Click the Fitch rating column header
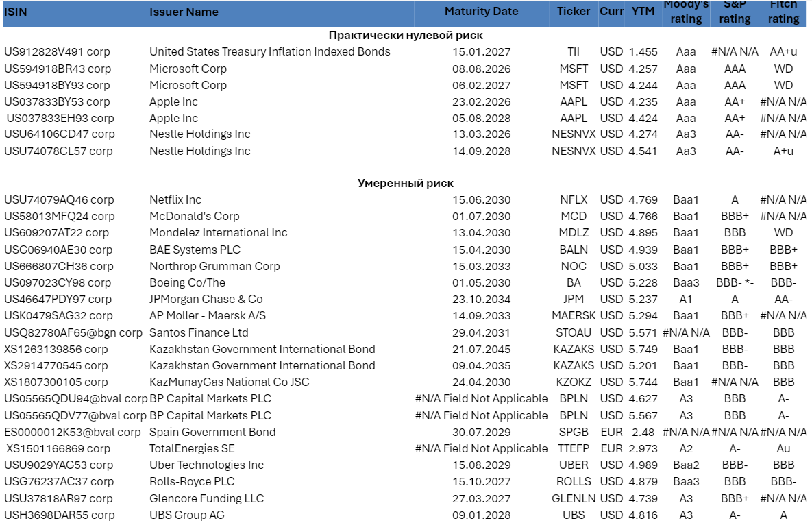 pyautogui.click(x=783, y=12)
